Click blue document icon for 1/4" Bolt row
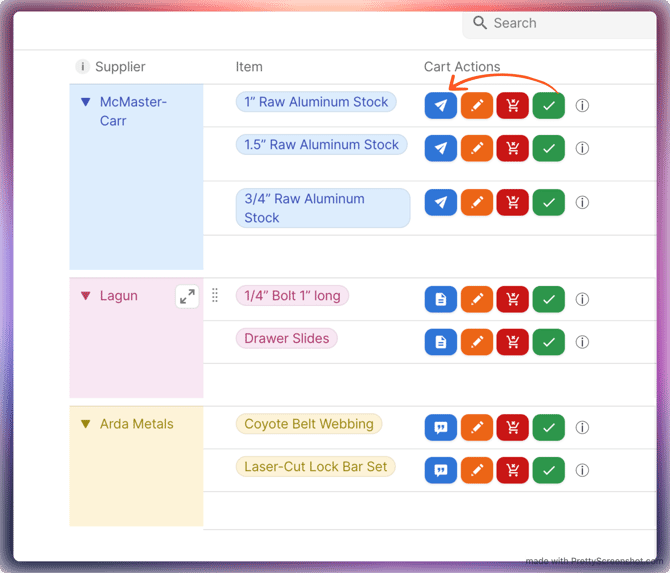This screenshot has height=573, width=670. coord(440,299)
